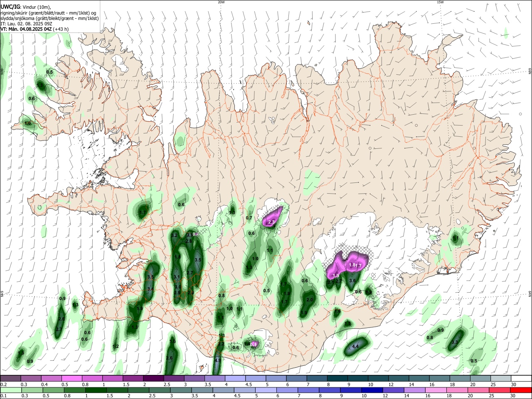Pick the bright red bottom-row swatch after 25
Screen dimensions: 532x399
point(521,390)
